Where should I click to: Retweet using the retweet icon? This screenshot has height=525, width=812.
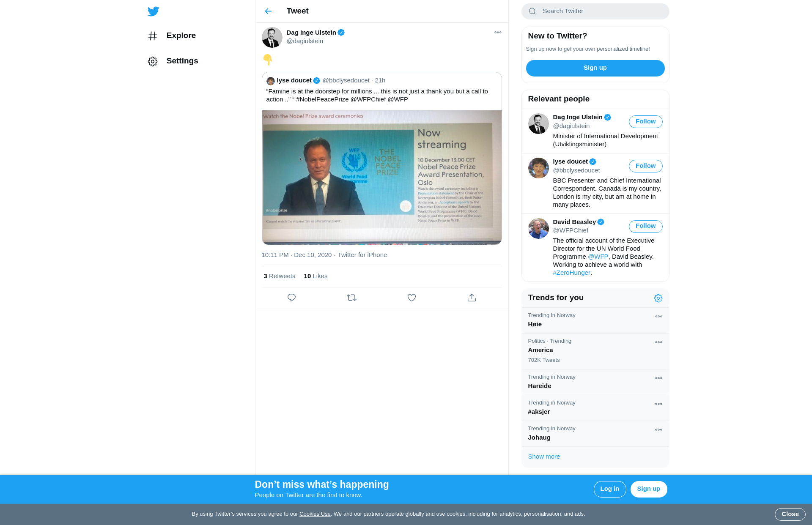pos(351,298)
